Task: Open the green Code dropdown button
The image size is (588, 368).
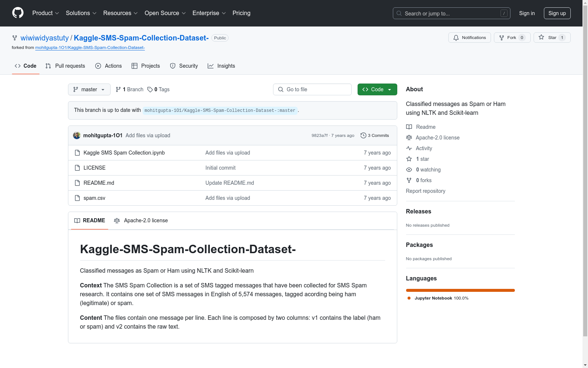Action: [x=377, y=89]
